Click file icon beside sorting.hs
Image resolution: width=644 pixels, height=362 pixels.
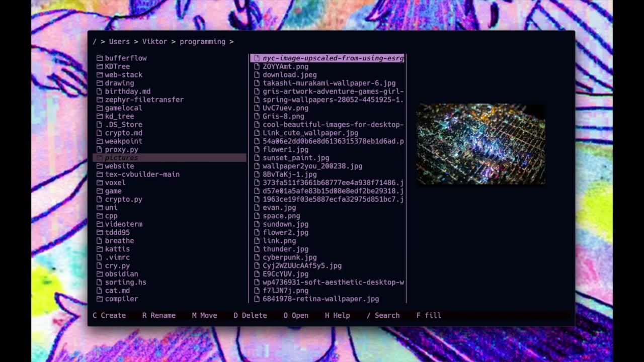(x=100, y=282)
